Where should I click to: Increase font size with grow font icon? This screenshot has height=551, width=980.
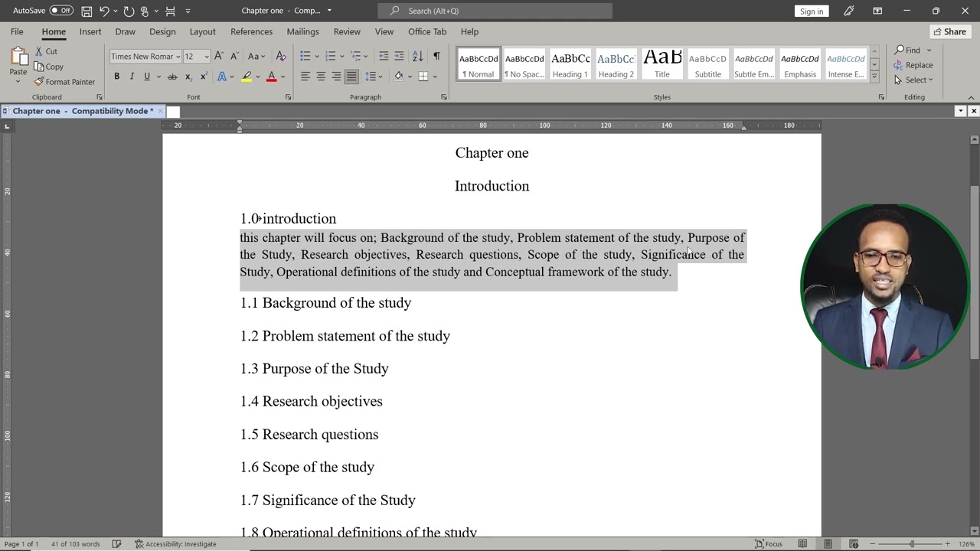(x=219, y=56)
